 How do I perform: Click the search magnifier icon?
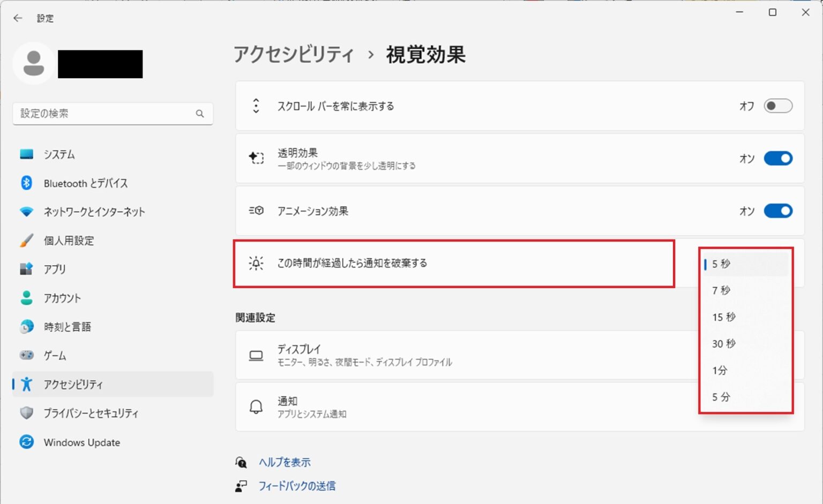coord(200,114)
